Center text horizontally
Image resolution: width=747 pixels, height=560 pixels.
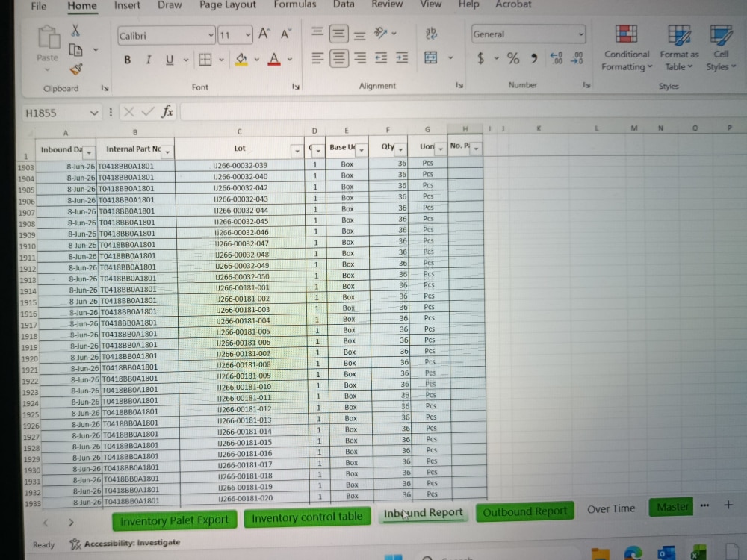tap(338, 58)
